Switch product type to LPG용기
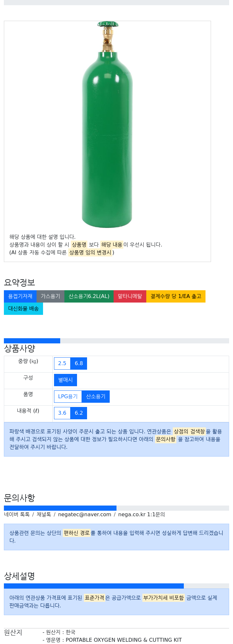 tap(68, 397)
